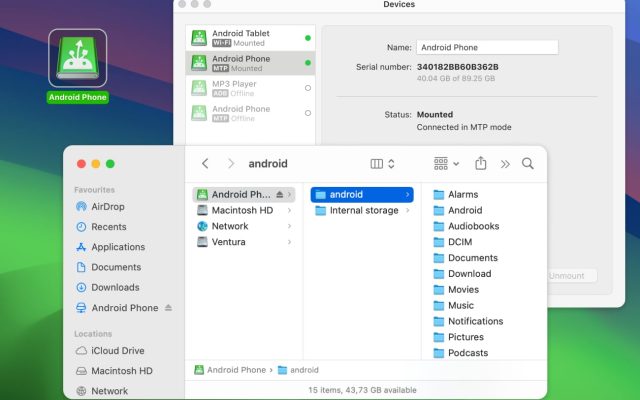640x400 pixels.
Task: Open the Movies folder
Action: point(456,290)
